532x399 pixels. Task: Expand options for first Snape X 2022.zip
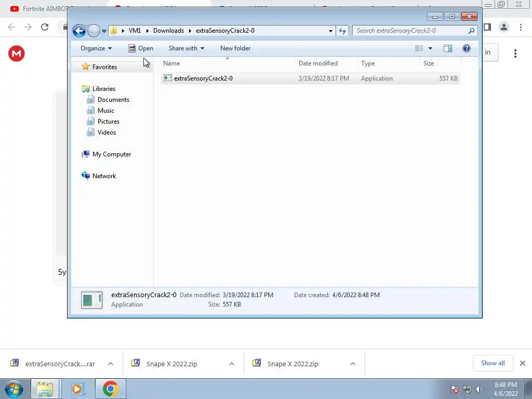pos(232,364)
